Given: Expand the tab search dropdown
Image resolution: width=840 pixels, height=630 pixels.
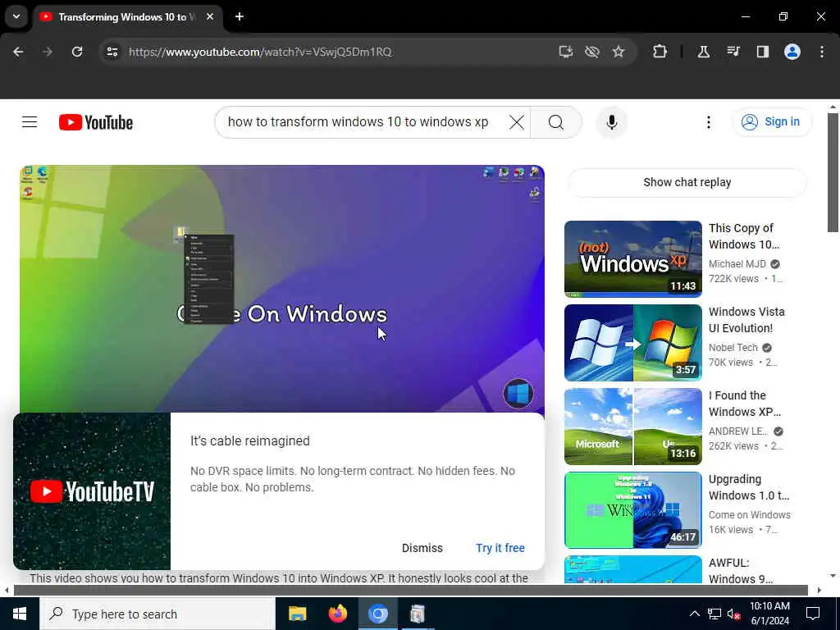Looking at the screenshot, I should pyautogui.click(x=16, y=16).
